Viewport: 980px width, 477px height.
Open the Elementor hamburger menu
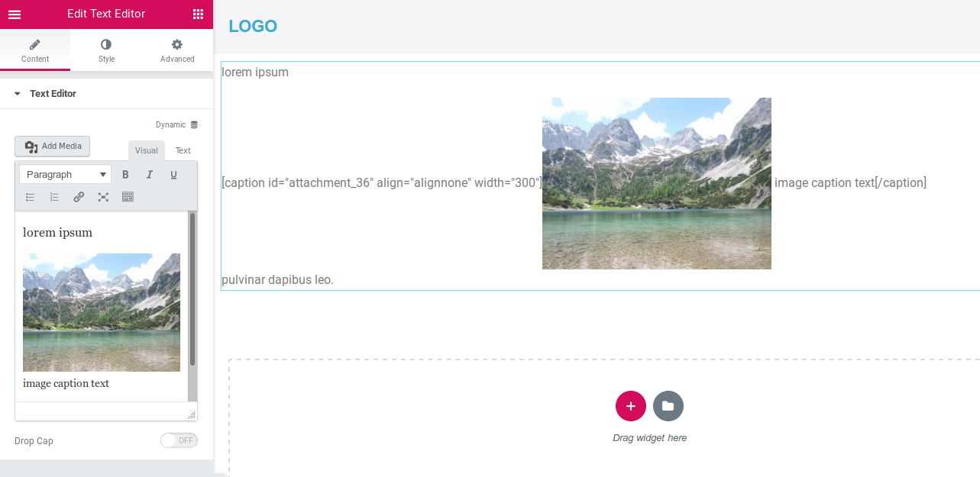coord(13,14)
